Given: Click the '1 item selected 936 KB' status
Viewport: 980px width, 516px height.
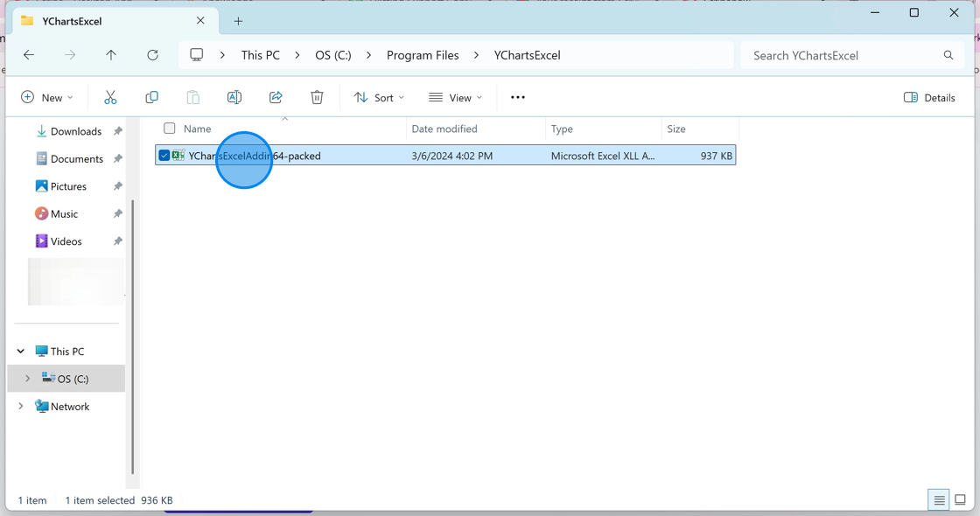Looking at the screenshot, I should (x=119, y=500).
